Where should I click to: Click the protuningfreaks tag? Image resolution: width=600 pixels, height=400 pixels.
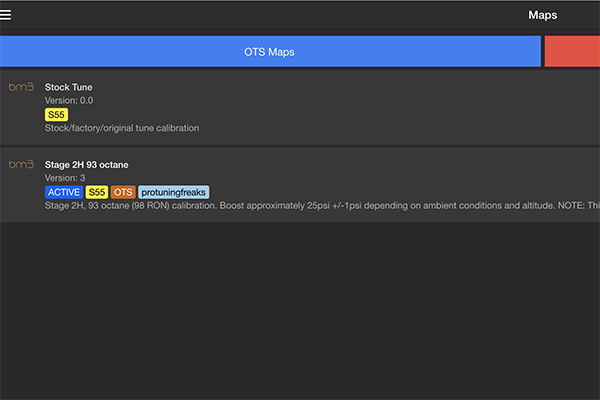pyautogui.click(x=173, y=192)
